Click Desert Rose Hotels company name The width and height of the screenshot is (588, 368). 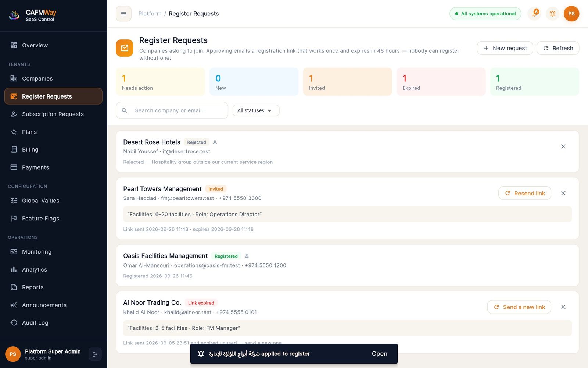tap(152, 142)
